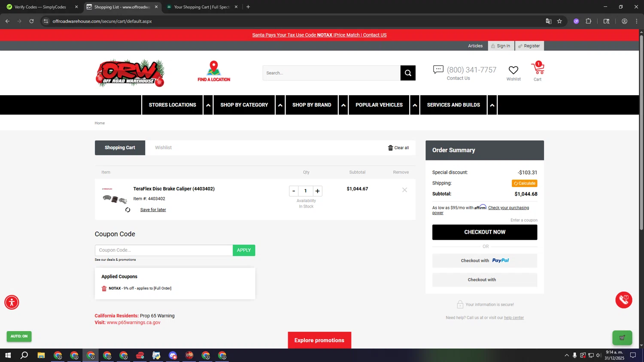The image size is (644, 362).
Task: Reload the page in browser
Action: (x=31, y=21)
